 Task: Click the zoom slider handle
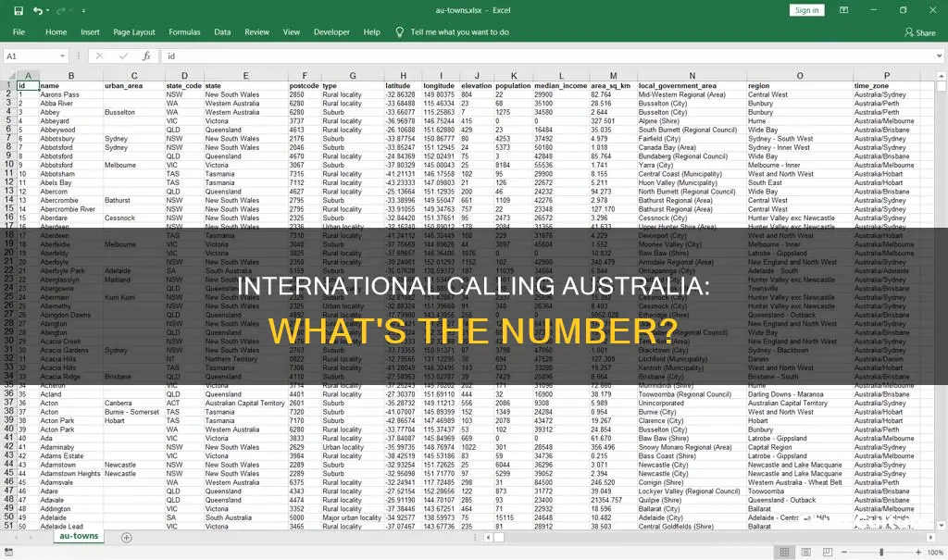[881, 553]
